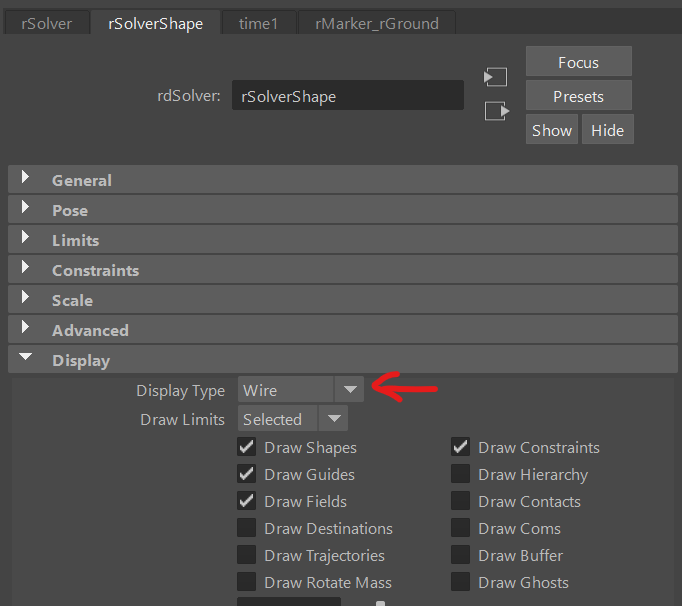Open the Display Type dropdown
682x606 pixels.
tap(301, 390)
